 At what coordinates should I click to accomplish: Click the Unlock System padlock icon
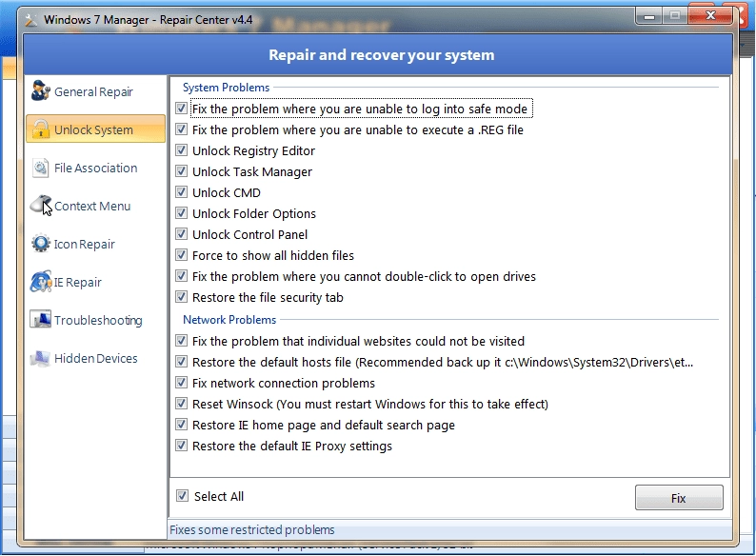coord(41,129)
